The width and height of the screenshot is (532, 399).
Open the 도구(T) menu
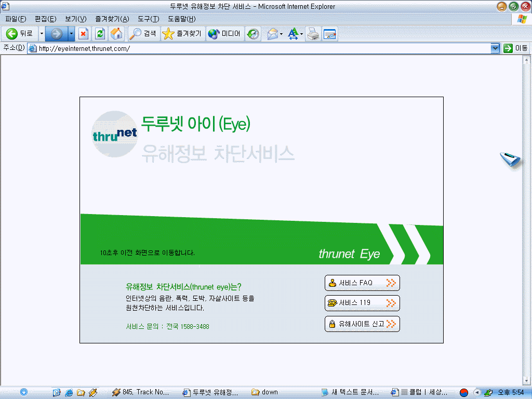[x=148, y=19]
